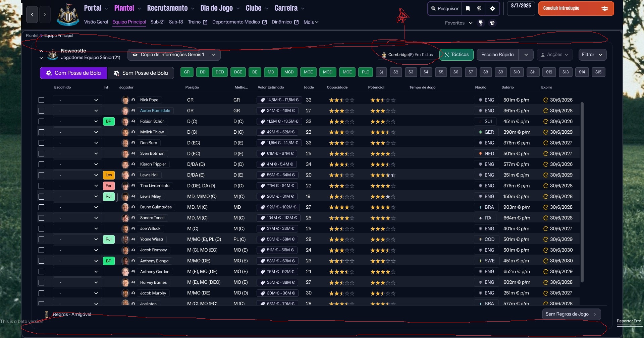The width and height of the screenshot is (644, 338).
Task: Tick the checkbox for Aaron Ramsdale
Action: (42, 111)
